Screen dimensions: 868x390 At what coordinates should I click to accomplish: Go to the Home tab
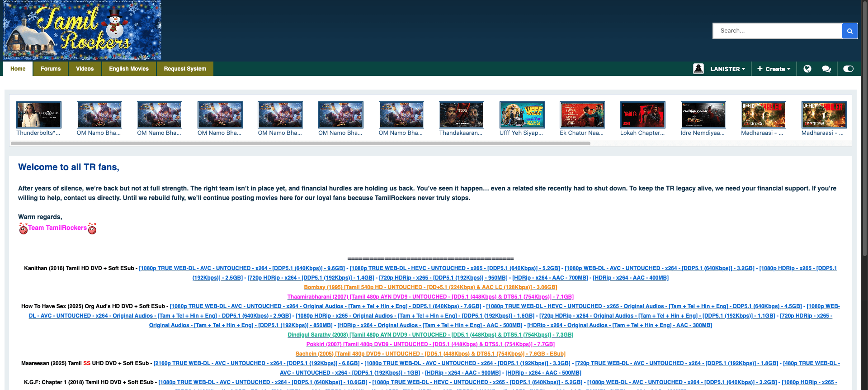18,69
